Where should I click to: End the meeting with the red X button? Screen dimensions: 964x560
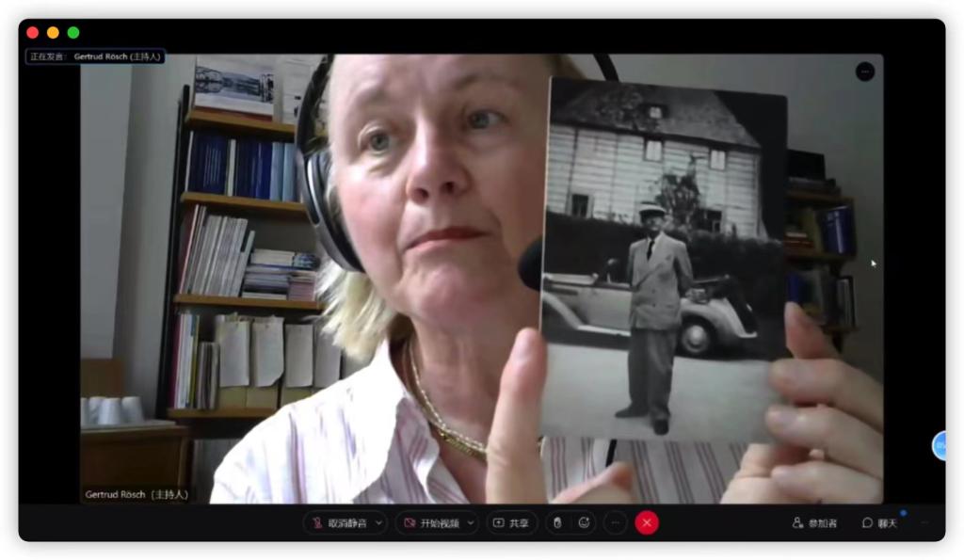pos(647,523)
